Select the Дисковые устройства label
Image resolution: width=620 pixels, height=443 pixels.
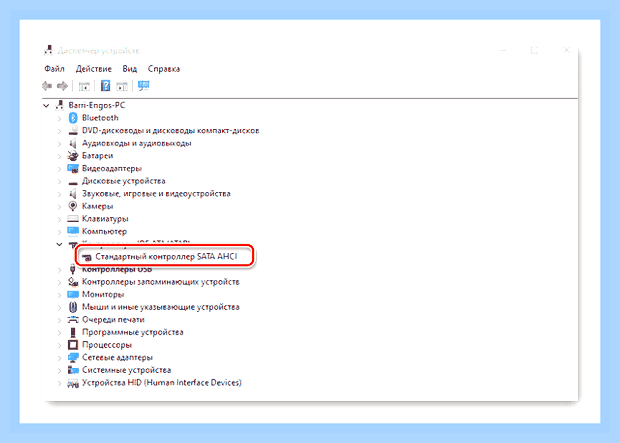tap(123, 181)
